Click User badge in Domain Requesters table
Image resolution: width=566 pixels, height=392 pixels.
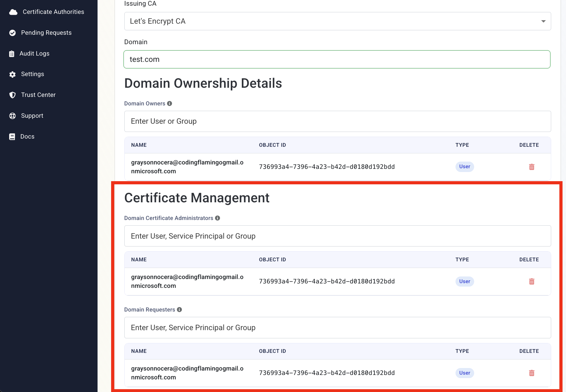point(465,373)
